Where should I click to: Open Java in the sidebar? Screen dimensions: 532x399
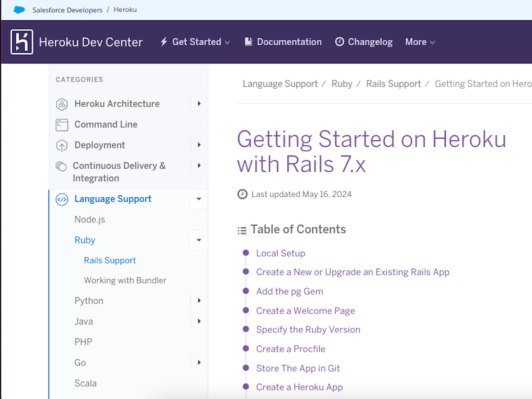pyautogui.click(x=84, y=321)
